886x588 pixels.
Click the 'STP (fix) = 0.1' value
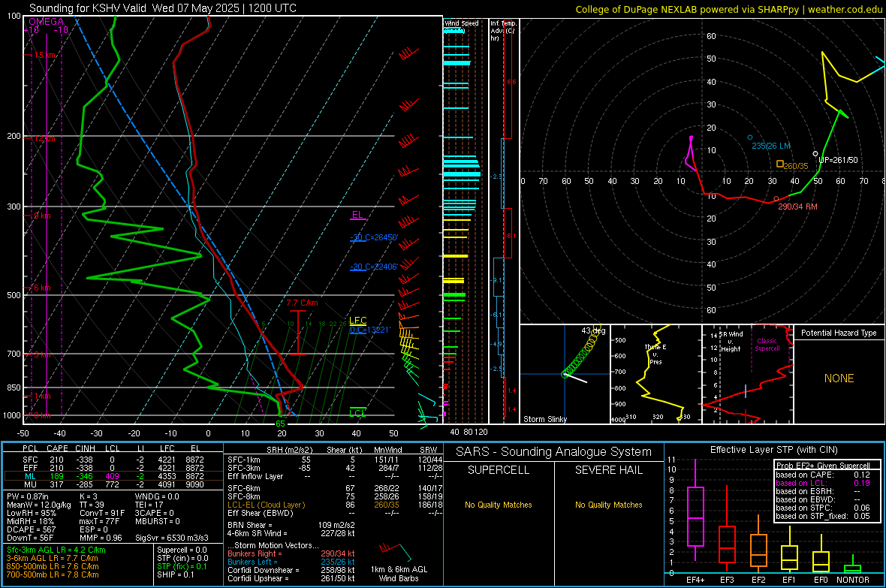point(182,566)
